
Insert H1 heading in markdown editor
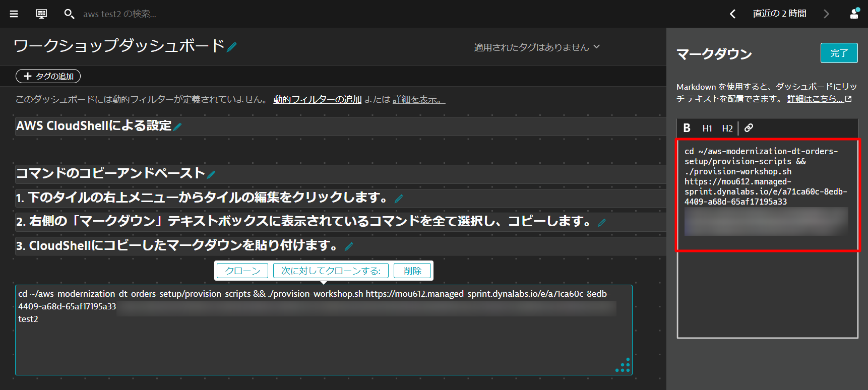(707, 128)
